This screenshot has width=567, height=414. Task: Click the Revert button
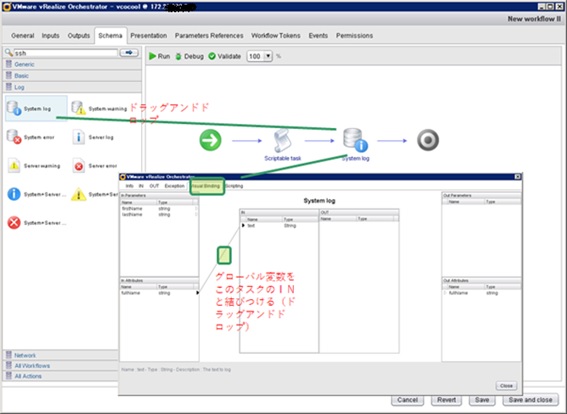click(x=446, y=400)
